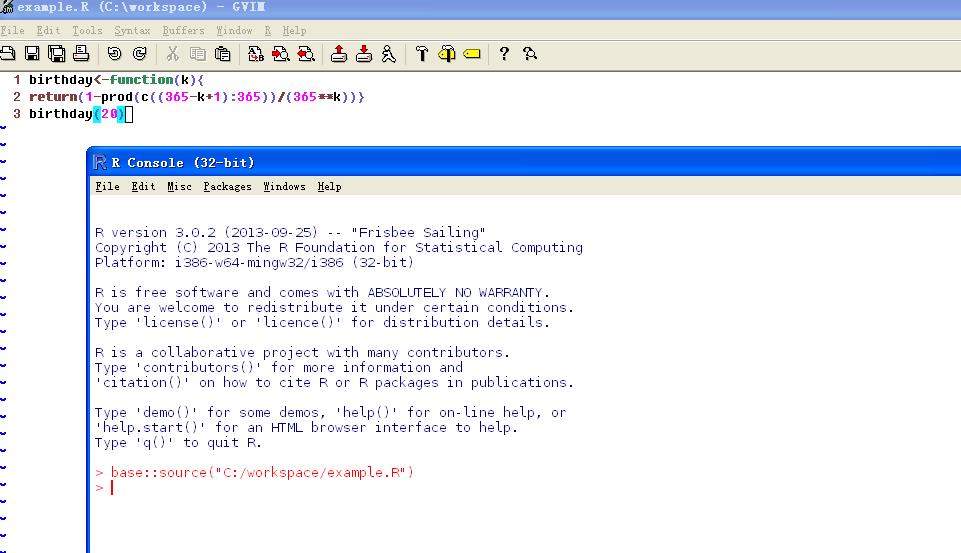
Task: Print the file with the printer icon
Action: click(81, 54)
